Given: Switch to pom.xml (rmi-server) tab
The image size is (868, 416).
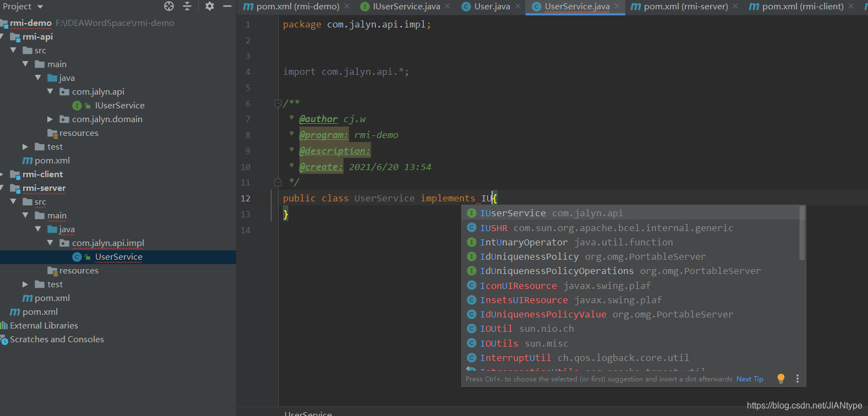Looking at the screenshot, I should click(x=679, y=7).
